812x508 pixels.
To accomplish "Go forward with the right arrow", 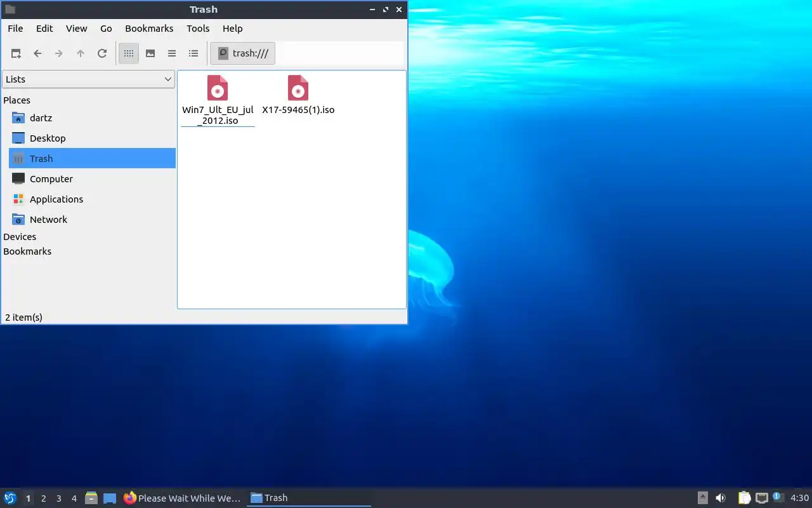I will [x=59, y=53].
